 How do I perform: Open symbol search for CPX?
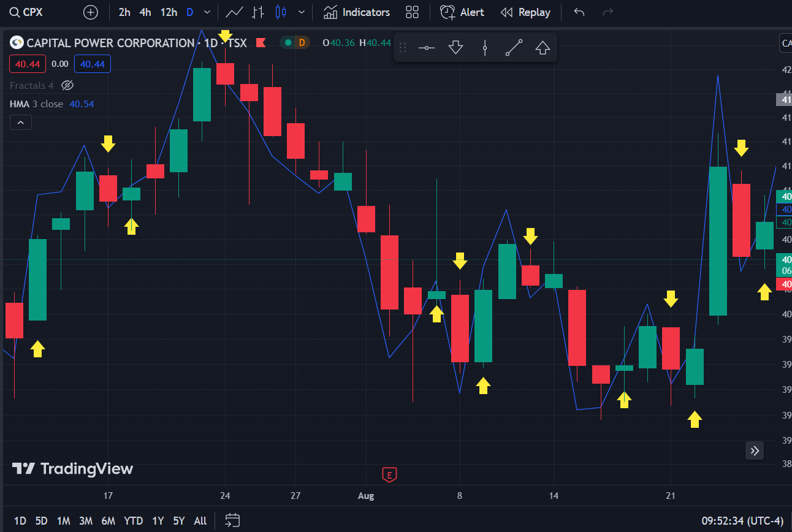coord(25,12)
